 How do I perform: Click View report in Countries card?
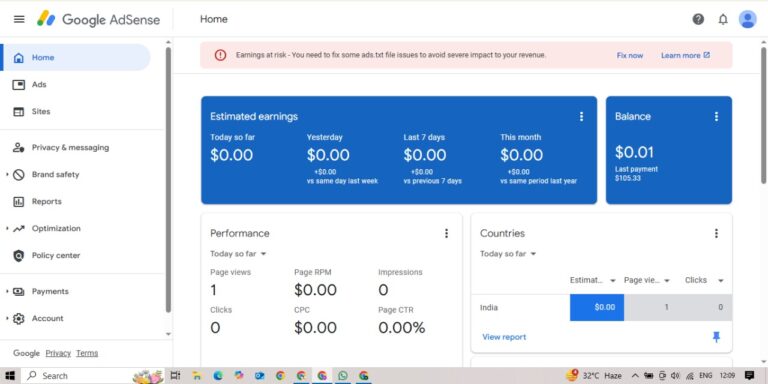[x=504, y=337]
